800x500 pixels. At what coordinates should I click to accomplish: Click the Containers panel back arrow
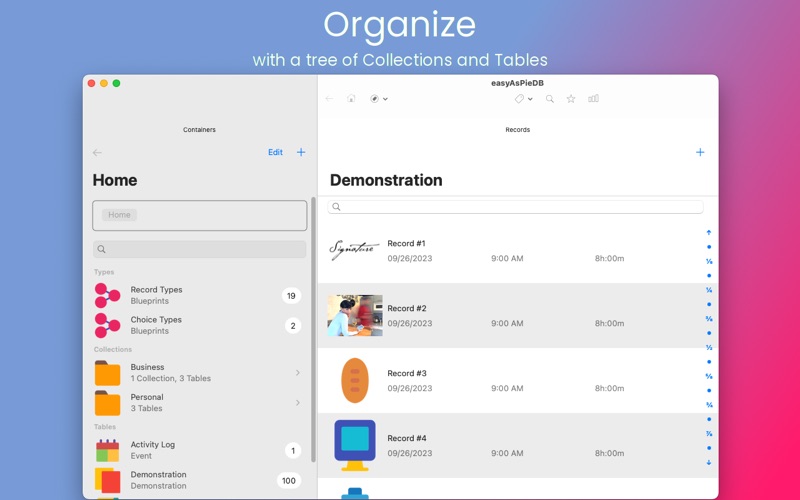point(97,152)
